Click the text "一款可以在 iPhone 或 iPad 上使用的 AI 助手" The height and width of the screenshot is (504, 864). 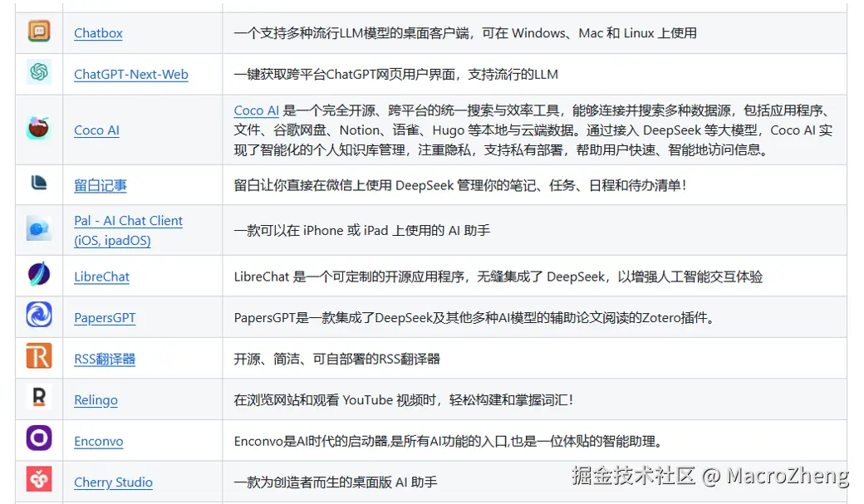pyautogui.click(x=361, y=230)
